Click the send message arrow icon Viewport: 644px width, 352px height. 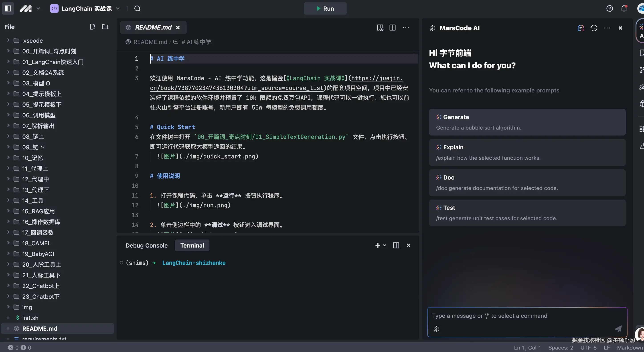click(x=618, y=328)
